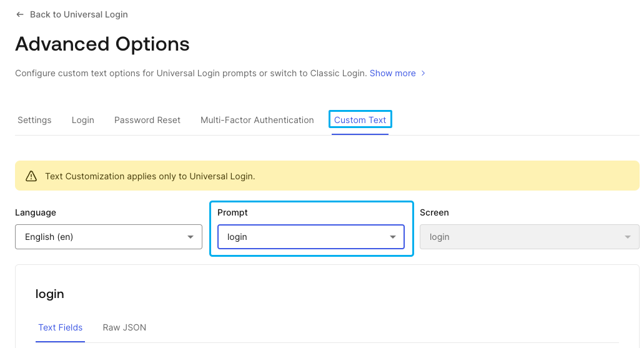Switch to the Settings tab
The image size is (644, 348).
coord(34,120)
